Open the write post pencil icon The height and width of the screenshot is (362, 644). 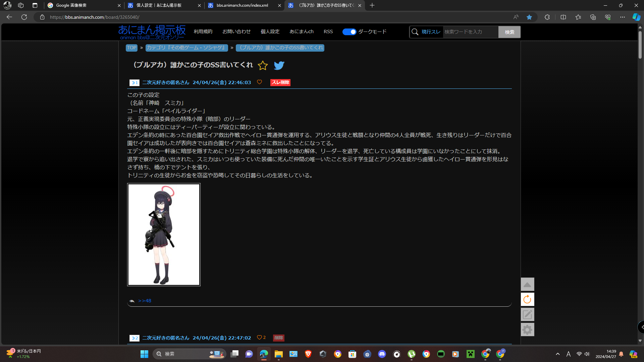[527, 314]
